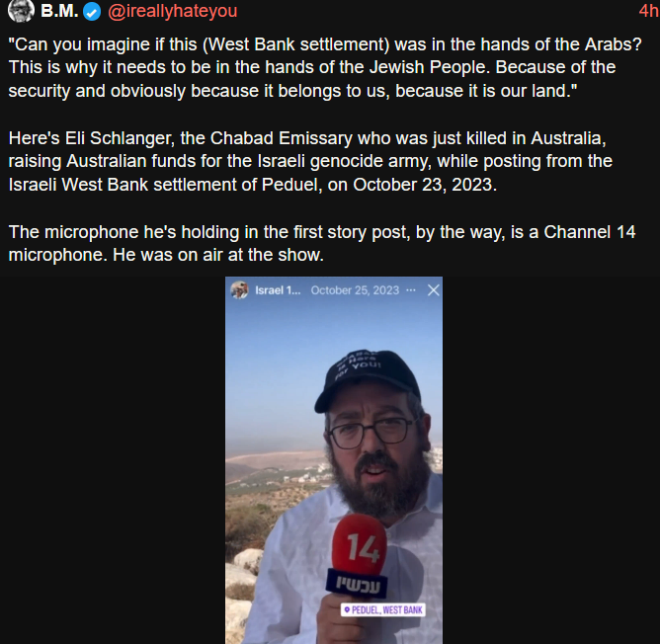Click the quoted first paragraph of post
The image size is (660, 644).
pos(325,68)
